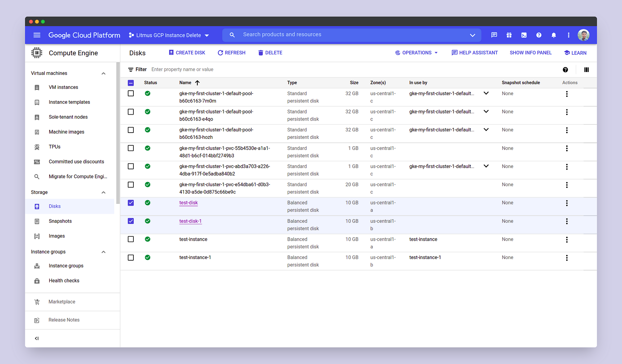Check the pvc-55b4530e disk checkbox

point(131,148)
